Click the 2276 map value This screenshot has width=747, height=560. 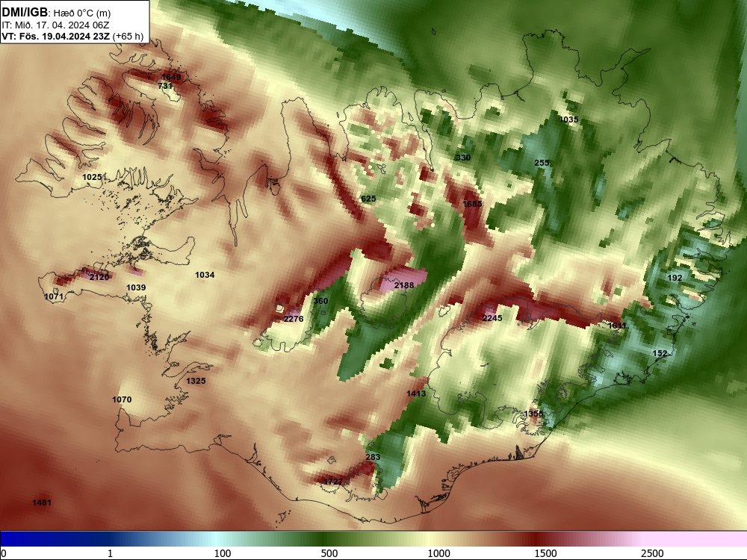click(x=294, y=319)
